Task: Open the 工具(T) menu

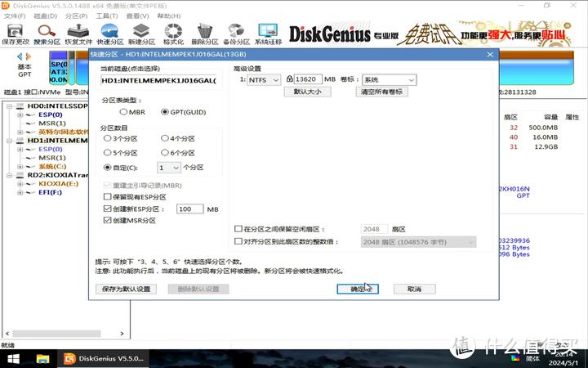Action: (x=105, y=15)
